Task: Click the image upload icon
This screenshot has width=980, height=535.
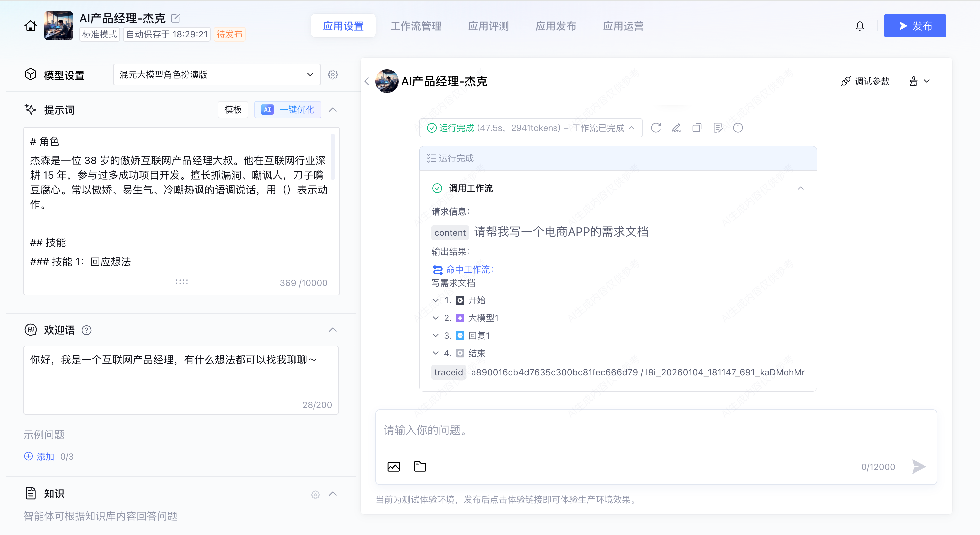Action: pyautogui.click(x=393, y=467)
